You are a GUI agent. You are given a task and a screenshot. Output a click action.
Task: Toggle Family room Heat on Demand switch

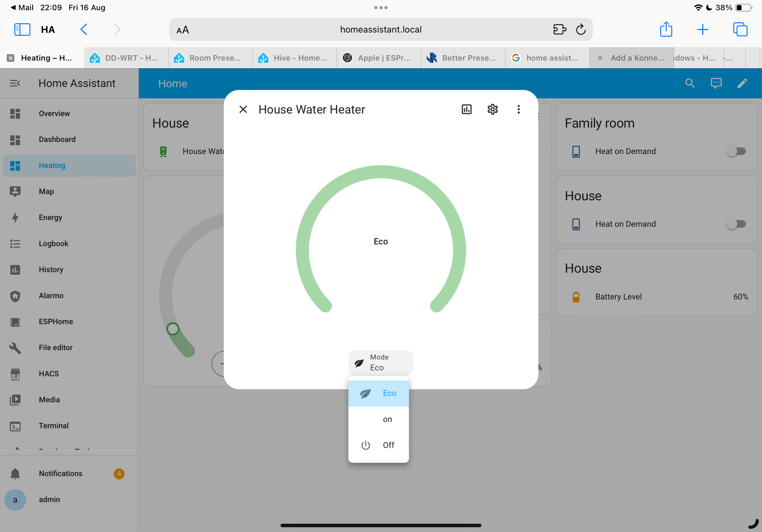[736, 151]
